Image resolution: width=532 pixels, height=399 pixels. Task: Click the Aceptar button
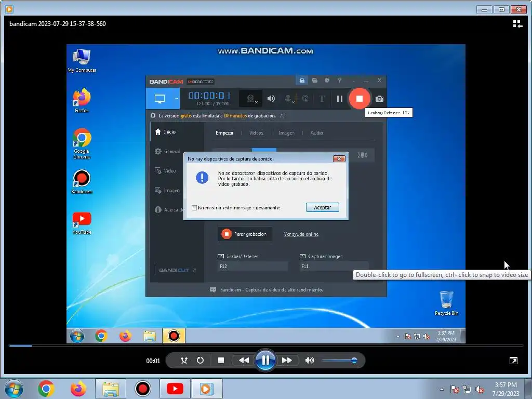(322, 207)
